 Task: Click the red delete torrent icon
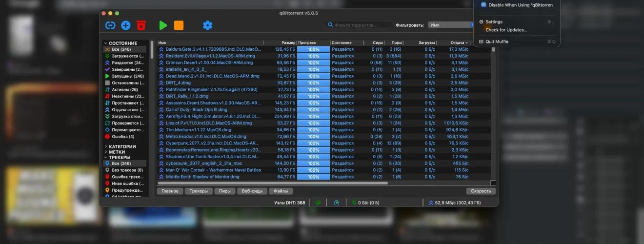tap(141, 25)
